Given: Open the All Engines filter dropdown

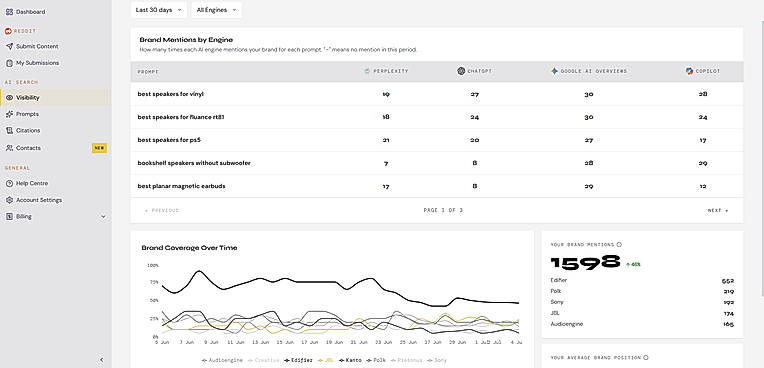Looking at the screenshot, I should (216, 10).
